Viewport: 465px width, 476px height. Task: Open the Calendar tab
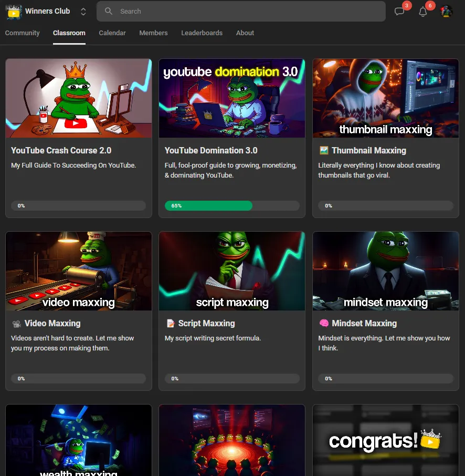(112, 33)
